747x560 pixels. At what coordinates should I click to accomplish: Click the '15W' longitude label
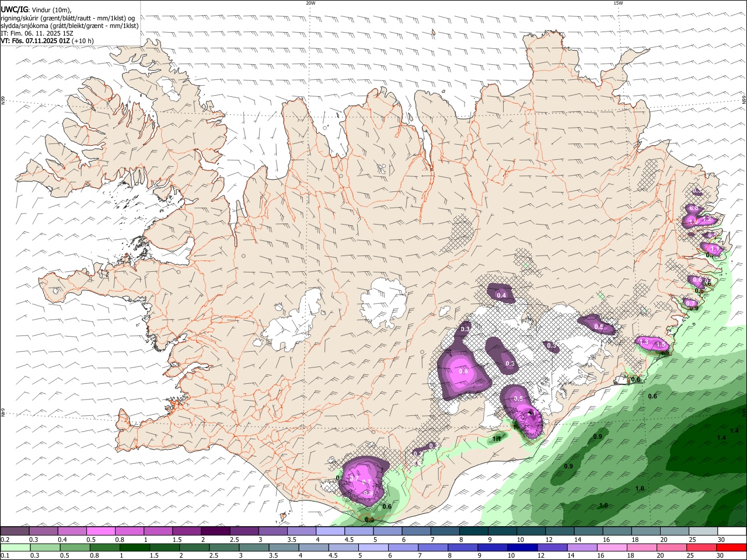tap(618, 3)
